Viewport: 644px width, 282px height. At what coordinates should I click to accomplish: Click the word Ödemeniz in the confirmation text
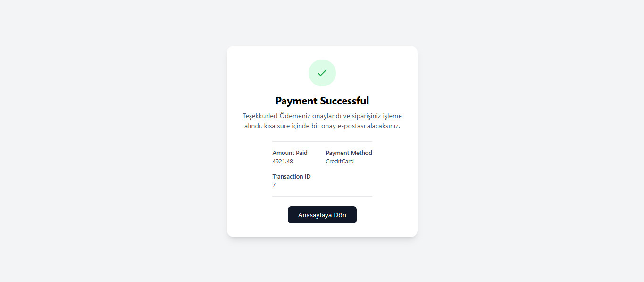click(x=294, y=116)
